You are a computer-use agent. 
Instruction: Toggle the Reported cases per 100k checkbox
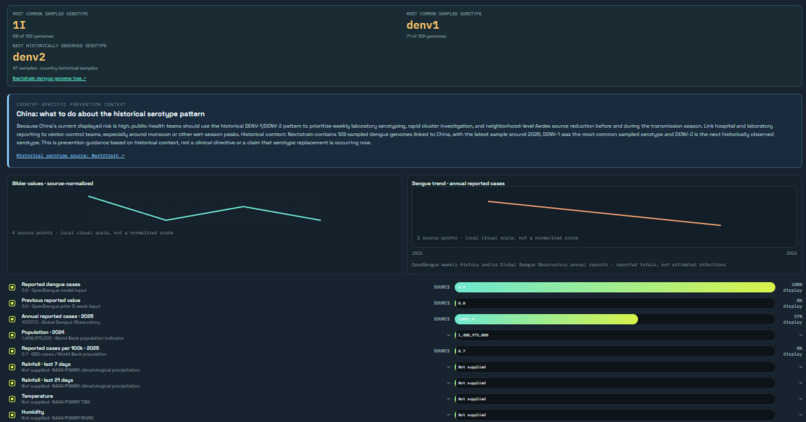[12, 351]
